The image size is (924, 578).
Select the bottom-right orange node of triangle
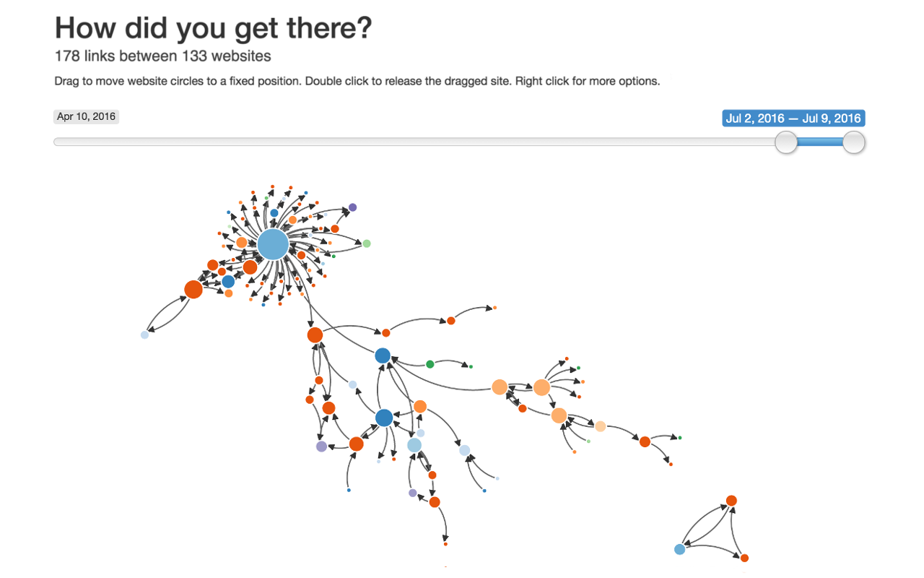pos(744,558)
